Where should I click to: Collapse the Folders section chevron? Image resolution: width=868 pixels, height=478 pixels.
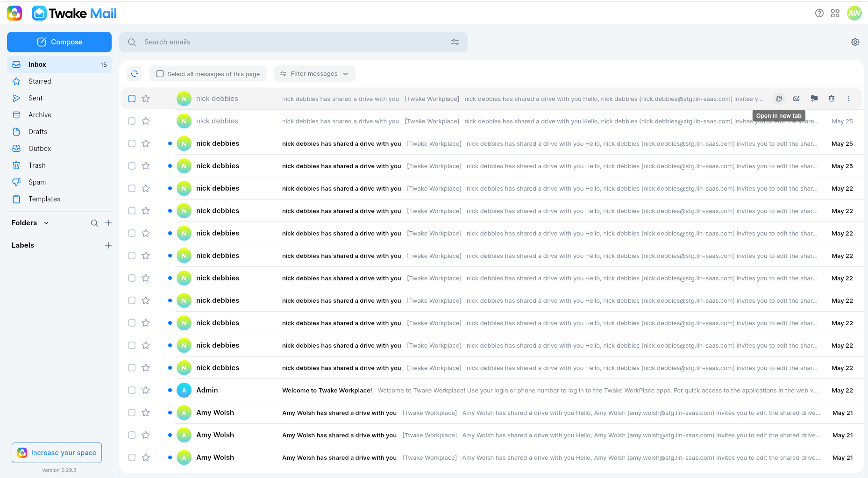[x=46, y=223]
